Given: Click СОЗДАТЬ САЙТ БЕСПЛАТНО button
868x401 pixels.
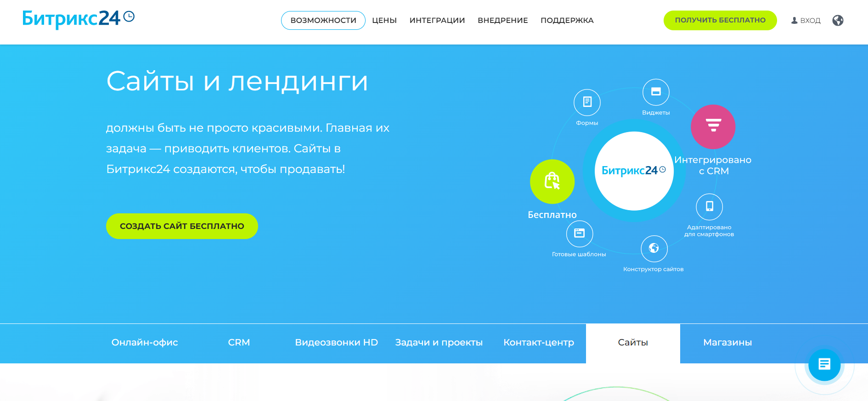Looking at the screenshot, I should [182, 226].
